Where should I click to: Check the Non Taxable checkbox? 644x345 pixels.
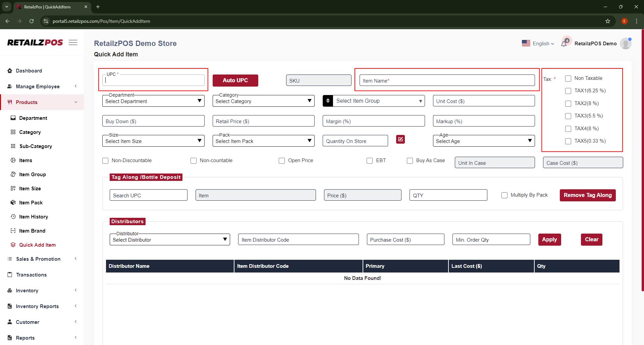pos(568,79)
